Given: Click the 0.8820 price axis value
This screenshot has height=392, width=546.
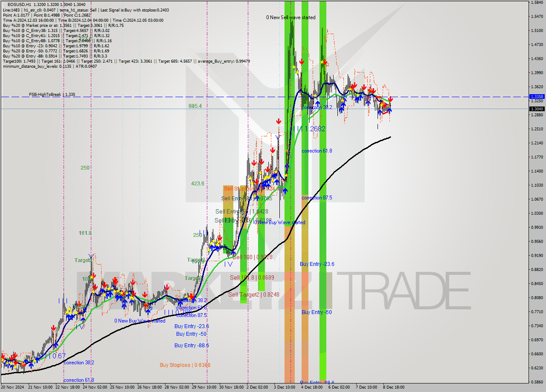Looking at the screenshot, I should tap(536, 270).
